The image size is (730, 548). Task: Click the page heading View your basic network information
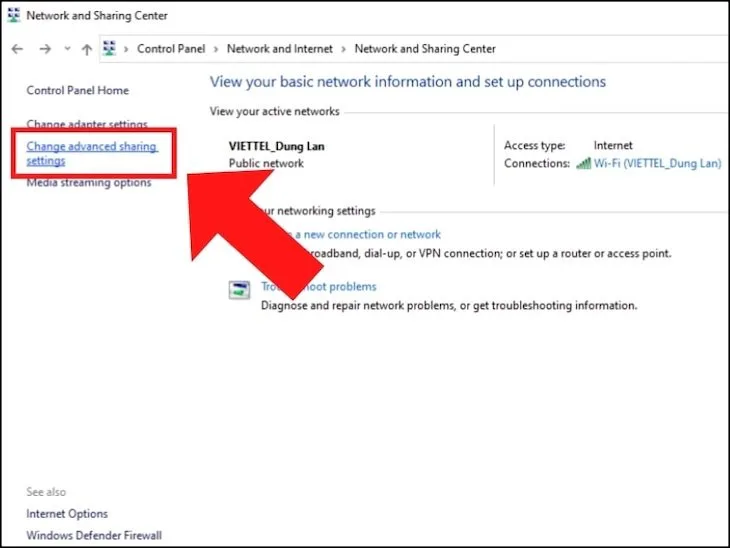tap(408, 82)
